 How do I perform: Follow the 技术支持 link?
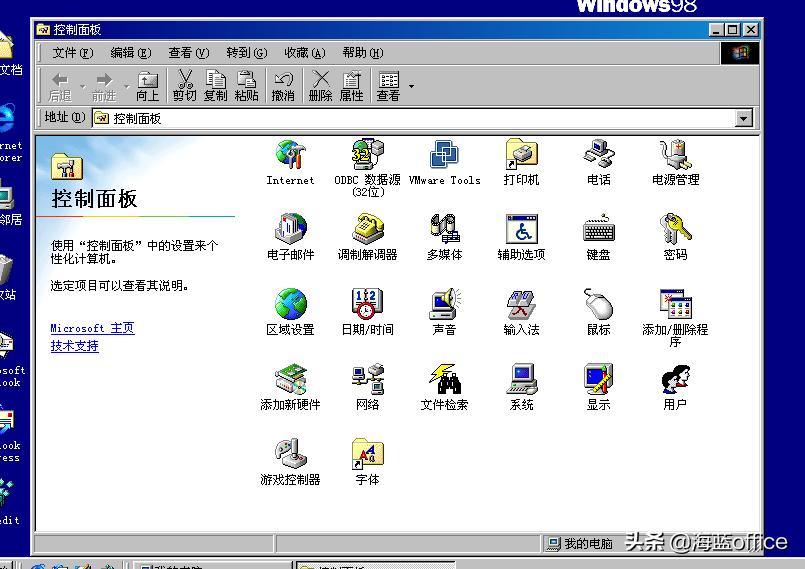pyautogui.click(x=74, y=346)
